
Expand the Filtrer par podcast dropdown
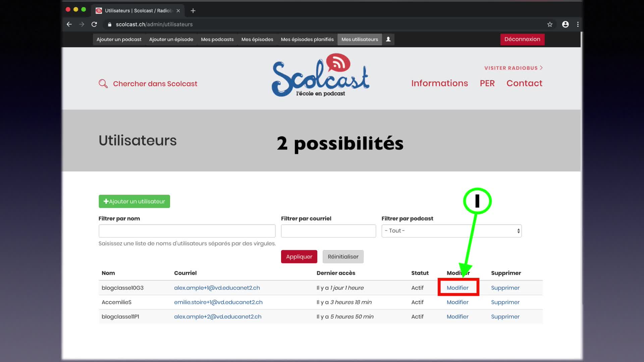(x=451, y=231)
